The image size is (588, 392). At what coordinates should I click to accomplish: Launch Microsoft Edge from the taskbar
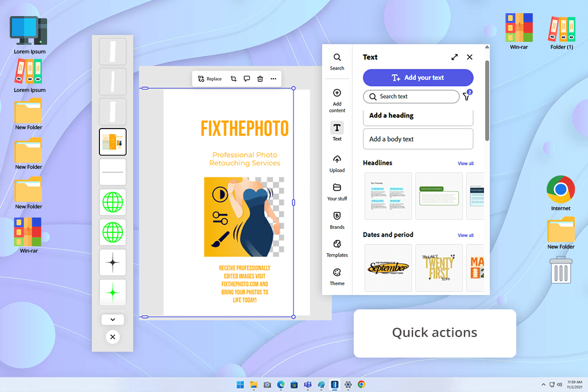pos(280,385)
